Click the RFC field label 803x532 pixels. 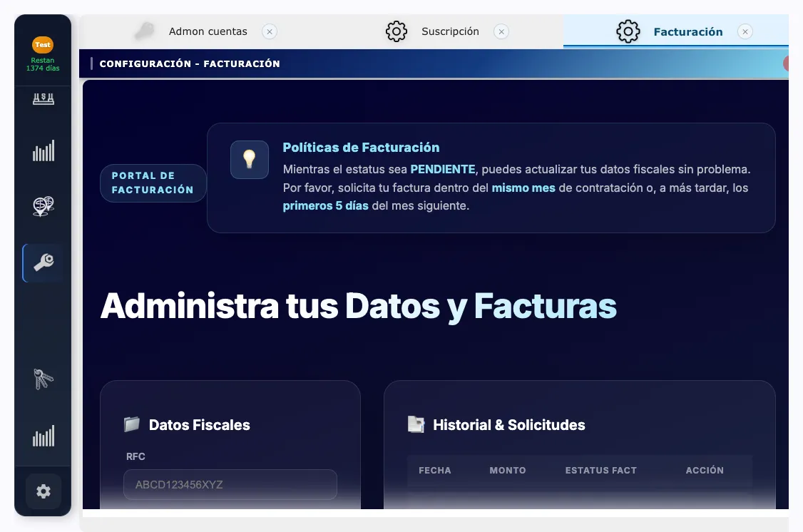tap(135, 456)
